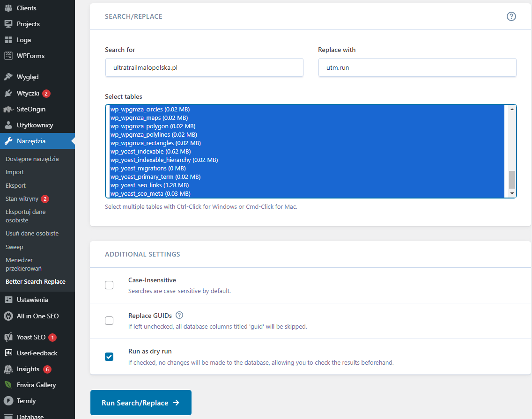Expand the Wtyczki plugins menu
Viewport: 532px width, 419px height.
(28, 93)
